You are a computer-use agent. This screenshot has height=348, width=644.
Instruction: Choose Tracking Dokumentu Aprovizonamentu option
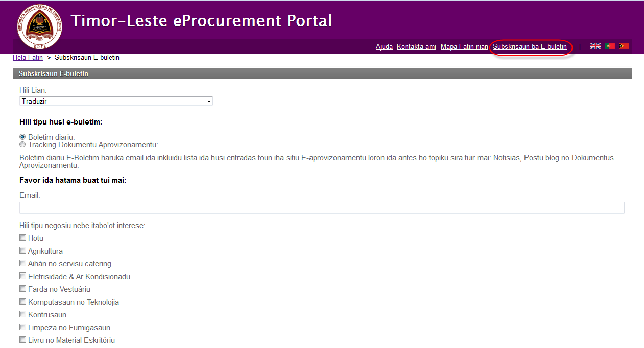click(22, 145)
